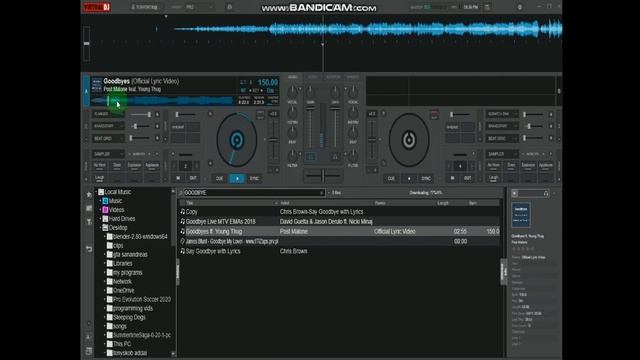Viewport: 640px width, 360px height.
Task: Set loop OUT on the right deck
Action: click(468, 178)
